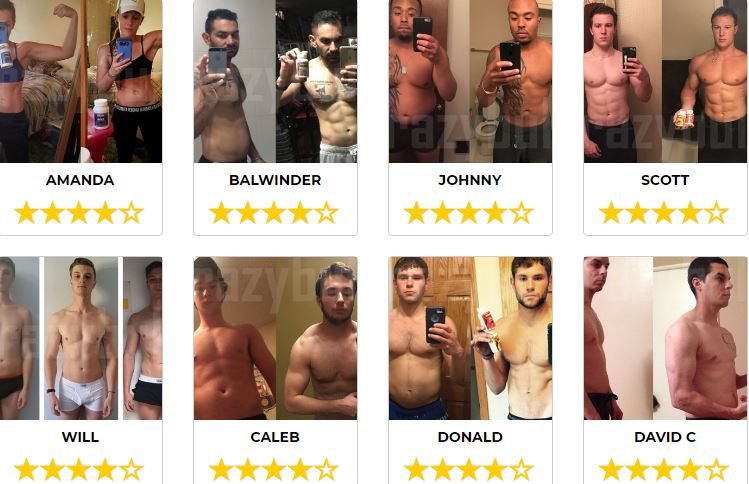Select the SCOTT testimonial title
The width and height of the screenshot is (749, 484).
(665, 180)
